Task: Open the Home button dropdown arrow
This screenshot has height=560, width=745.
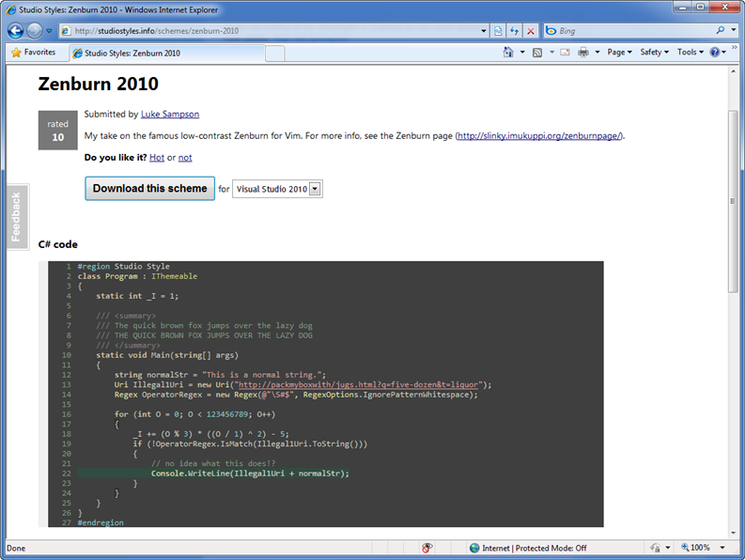Action: tap(522, 53)
